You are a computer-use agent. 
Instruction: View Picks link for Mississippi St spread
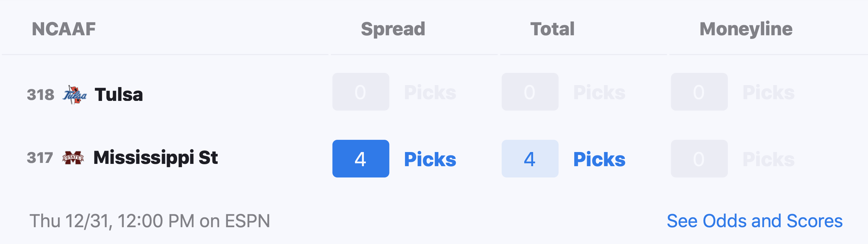pyautogui.click(x=430, y=159)
